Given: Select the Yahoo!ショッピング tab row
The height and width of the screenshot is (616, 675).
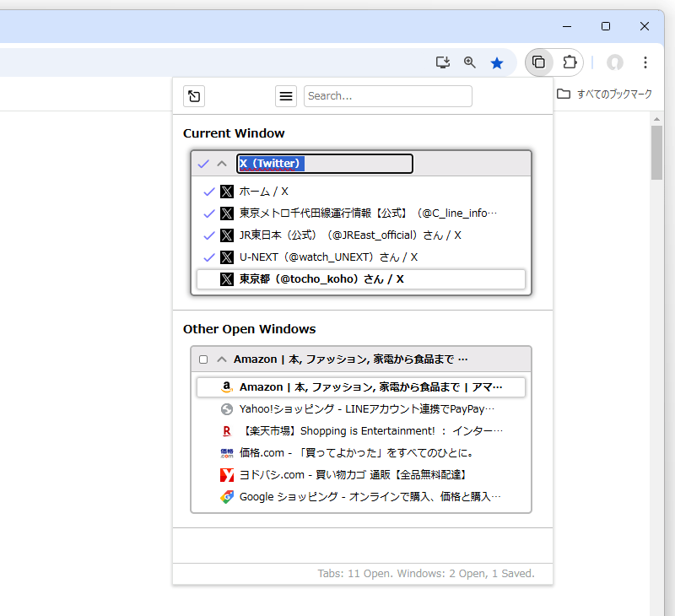Looking at the screenshot, I should pos(361,409).
